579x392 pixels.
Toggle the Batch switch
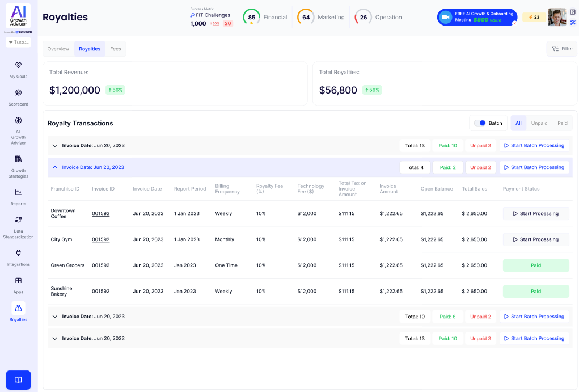480,123
